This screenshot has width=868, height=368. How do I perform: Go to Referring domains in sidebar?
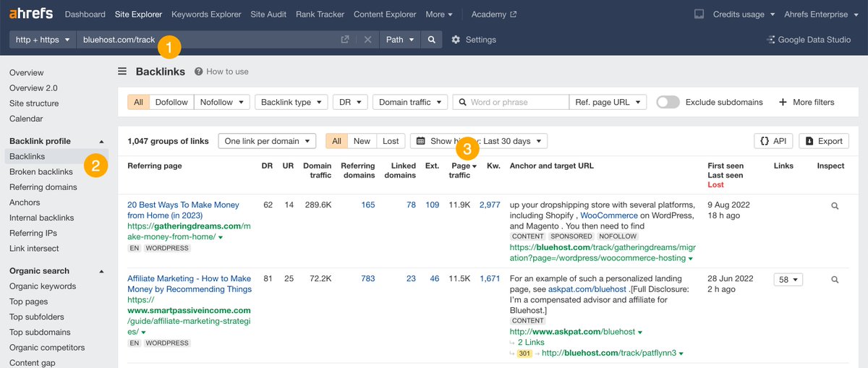pyautogui.click(x=43, y=187)
